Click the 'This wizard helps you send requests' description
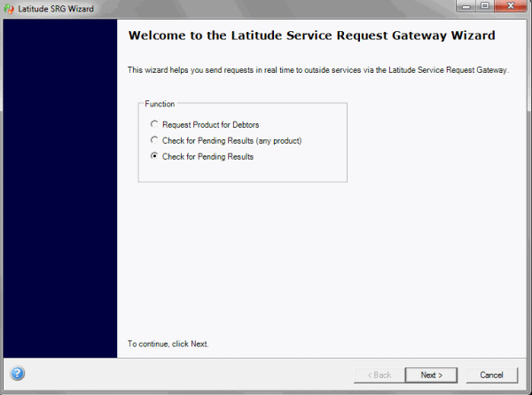The width and height of the screenshot is (532, 395). click(x=318, y=70)
